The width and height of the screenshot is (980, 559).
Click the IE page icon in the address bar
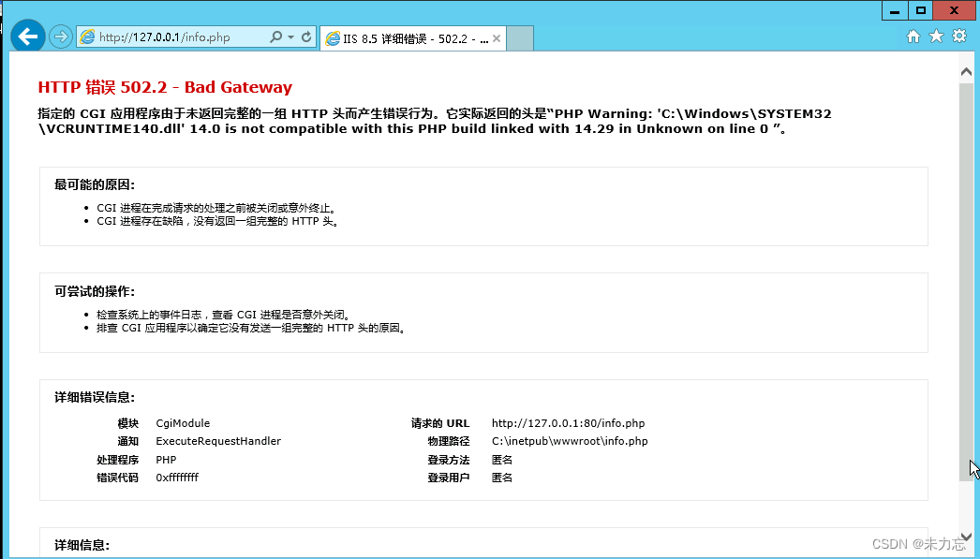[87, 37]
